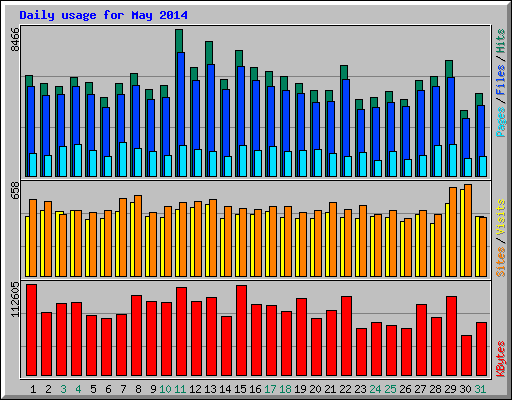Select the yellow visits bar for day 13
Image resolution: width=512 pixels, height=400 pixels.
(207, 240)
